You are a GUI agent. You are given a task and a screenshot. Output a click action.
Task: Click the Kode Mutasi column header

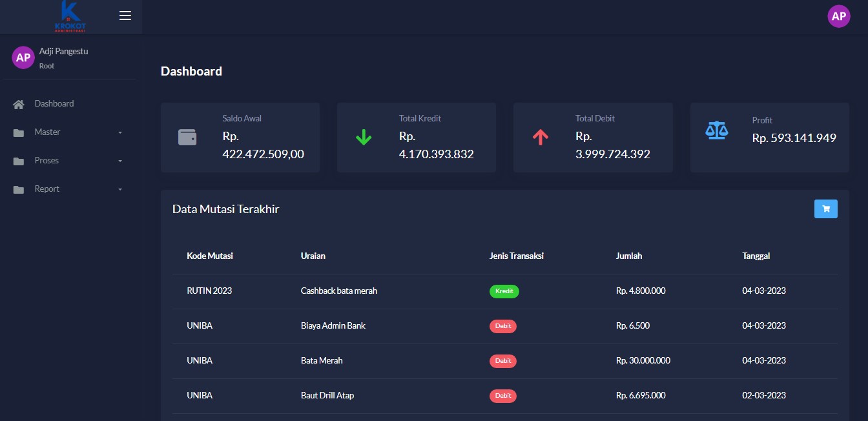210,256
